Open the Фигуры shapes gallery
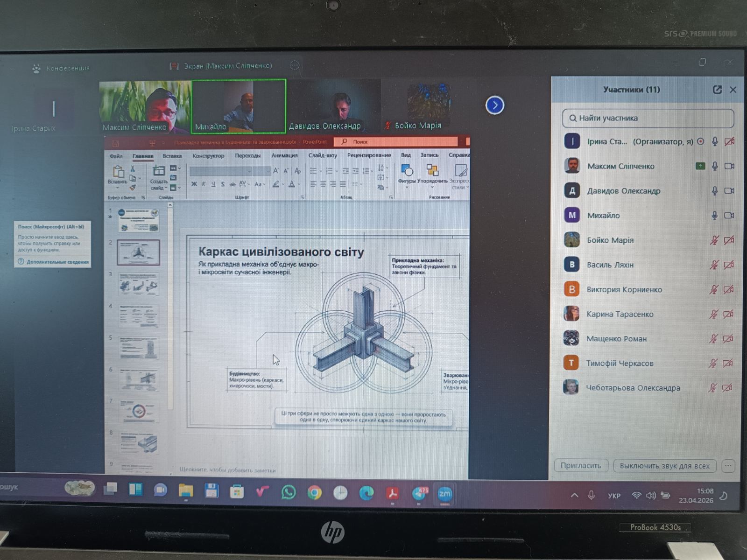 click(407, 172)
